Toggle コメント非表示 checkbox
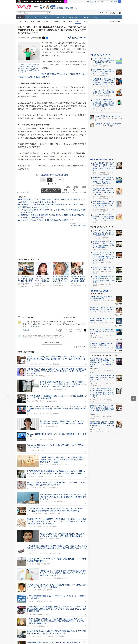 [75, 347]
